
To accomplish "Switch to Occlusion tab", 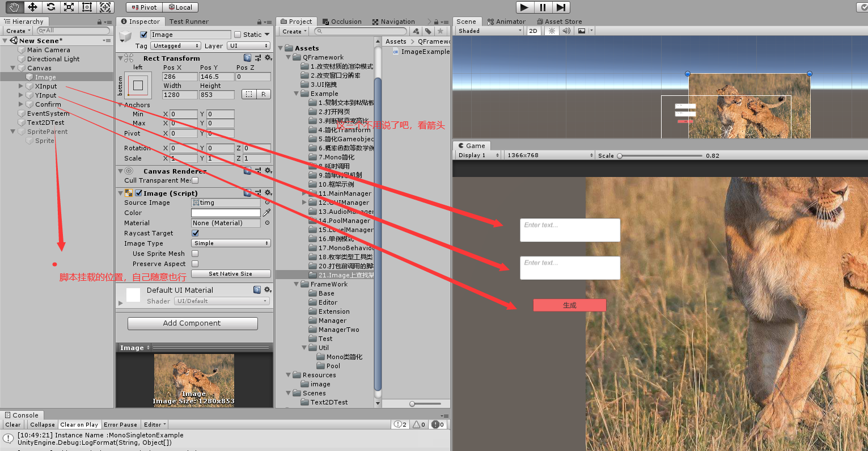I will [x=342, y=22].
